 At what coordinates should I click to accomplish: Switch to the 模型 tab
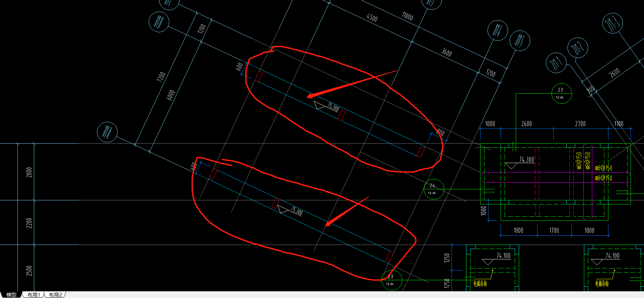[x=11, y=295]
